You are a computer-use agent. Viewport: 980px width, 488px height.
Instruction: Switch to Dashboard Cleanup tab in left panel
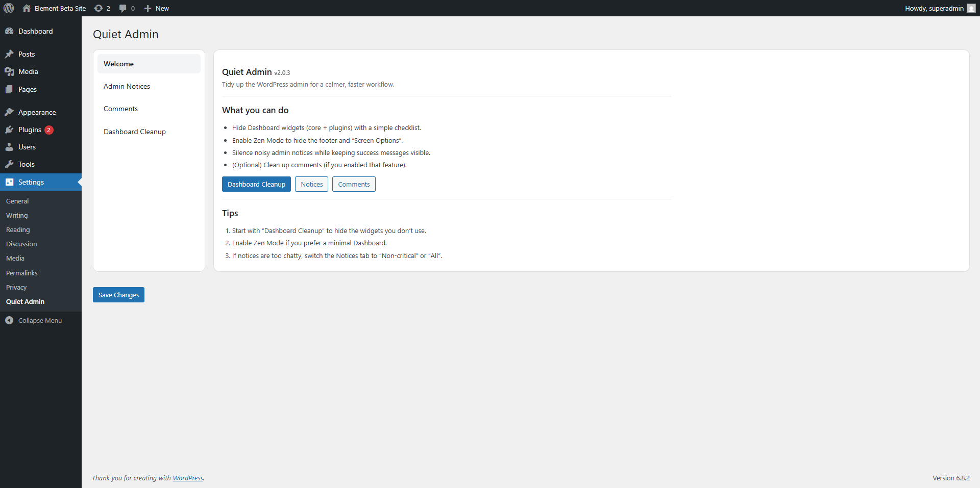(x=149, y=132)
